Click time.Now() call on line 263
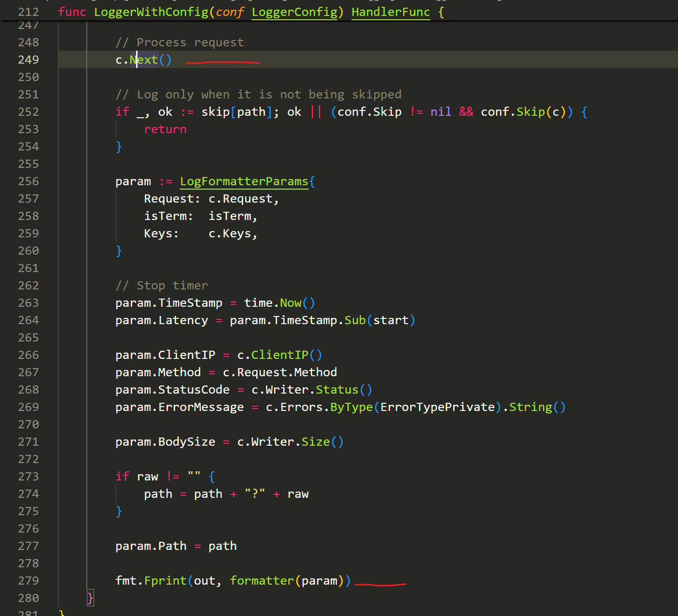The image size is (678, 616). pyautogui.click(x=279, y=303)
